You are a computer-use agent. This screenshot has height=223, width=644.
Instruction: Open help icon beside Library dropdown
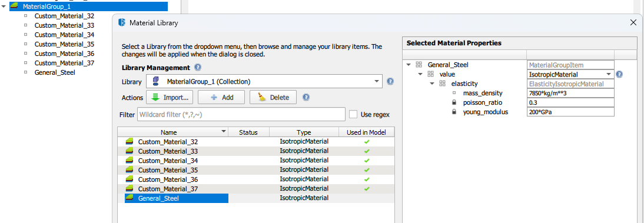[x=390, y=81]
